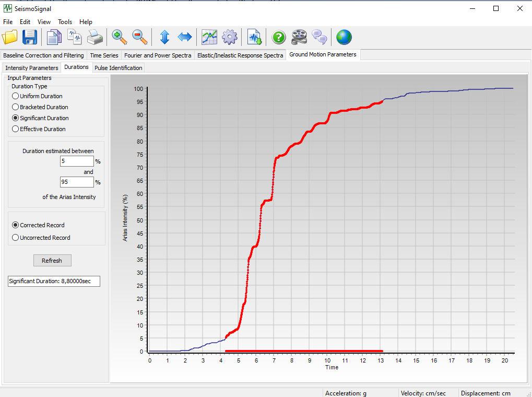Zoom in with the green plus magnifier
The width and height of the screenshot is (532, 397).
(120, 37)
